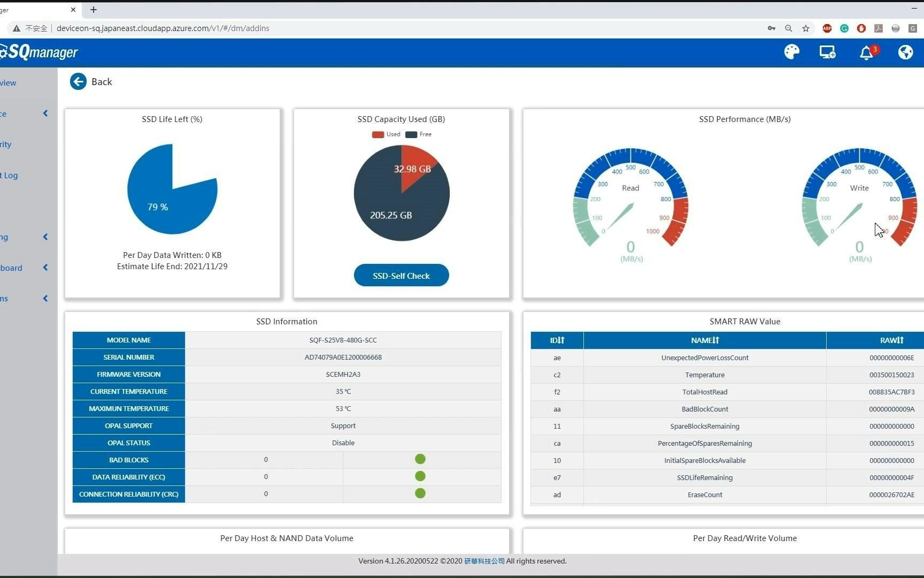Open the Grammarly extension icon
924x578 pixels.
tap(844, 28)
